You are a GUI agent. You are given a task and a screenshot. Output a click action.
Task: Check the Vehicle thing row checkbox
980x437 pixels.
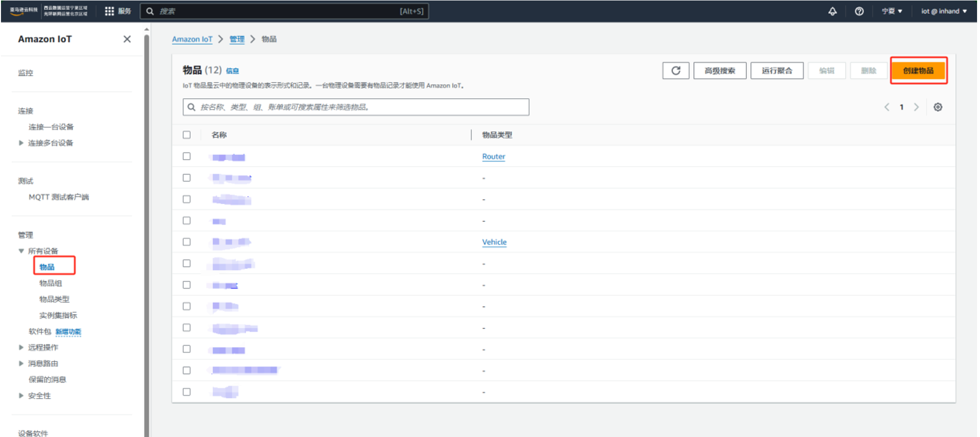pos(187,242)
